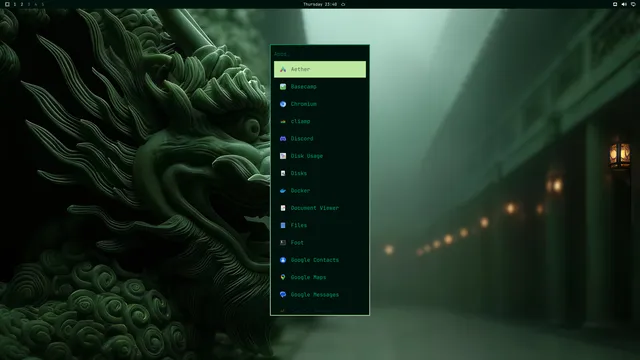The width and height of the screenshot is (640, 360).
Task: Click the Google Messages icon
Action: click(x=283, y=295)
